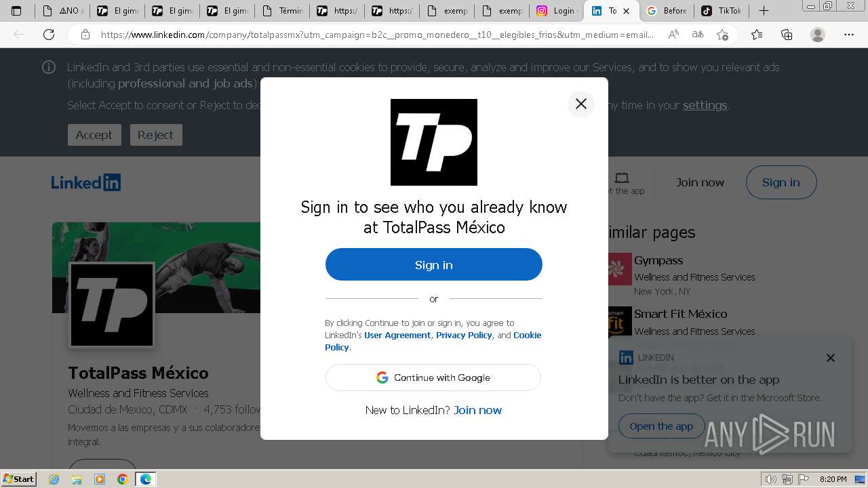
Task: Click the translate page icon
Action: [698, 35]
